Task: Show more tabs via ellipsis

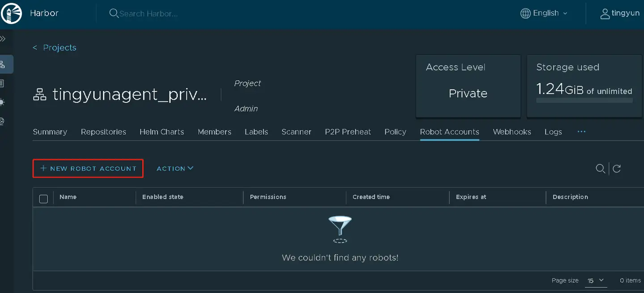Action: pyautogui.click(x=581, y=132)
